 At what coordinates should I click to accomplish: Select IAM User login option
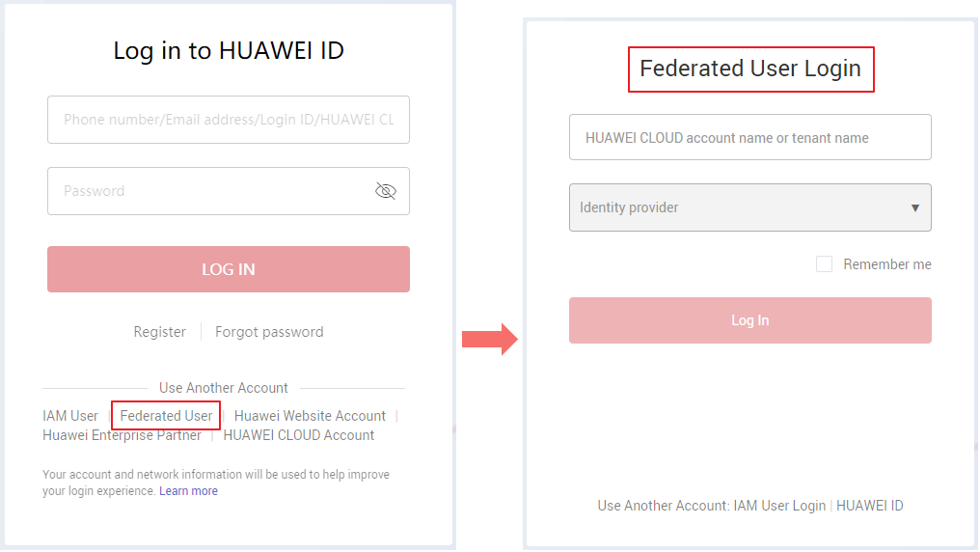(x=70, y=416)
